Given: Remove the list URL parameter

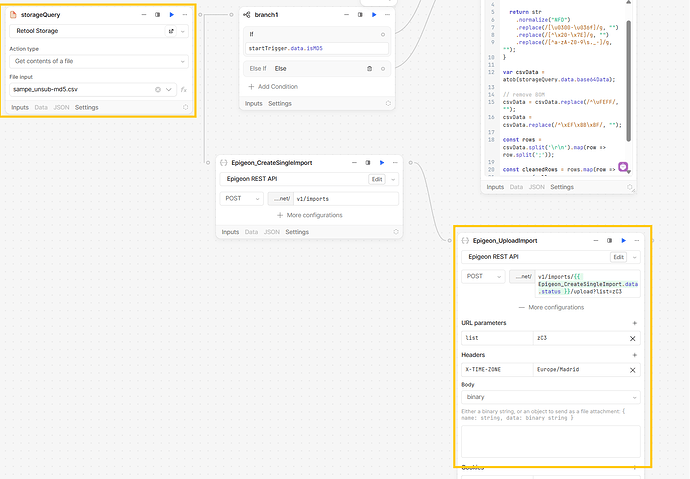Looking at the screenshot, I should click(x=632, y=338).
